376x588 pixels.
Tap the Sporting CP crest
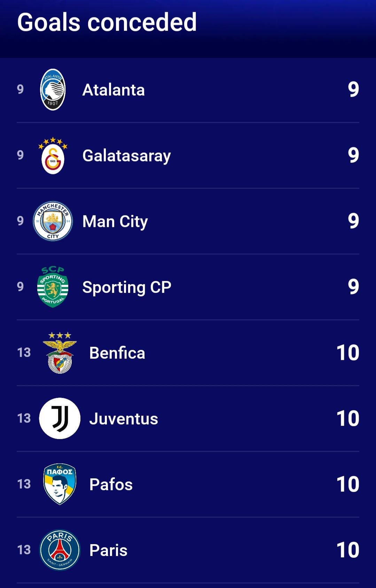[53, 287]
